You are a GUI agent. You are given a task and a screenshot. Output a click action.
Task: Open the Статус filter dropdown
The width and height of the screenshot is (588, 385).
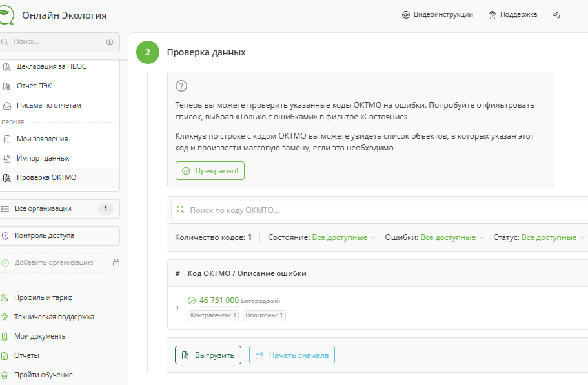pos(553,237)
